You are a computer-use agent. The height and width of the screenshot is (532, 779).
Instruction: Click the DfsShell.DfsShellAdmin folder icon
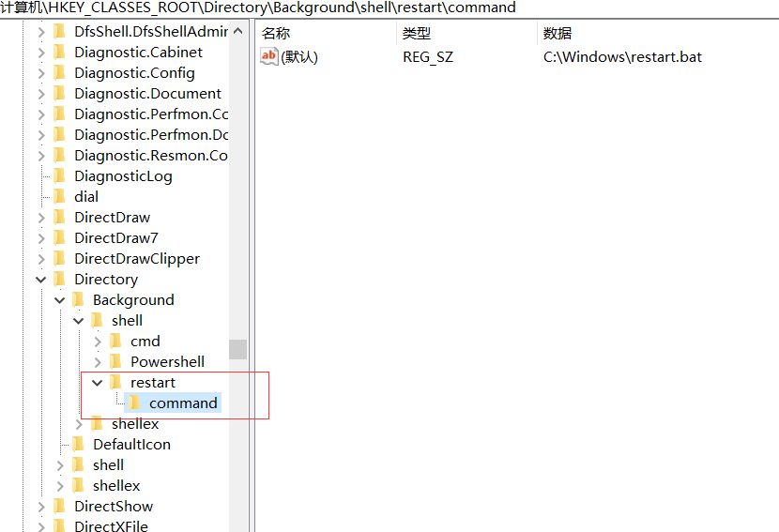coord(59,32)
